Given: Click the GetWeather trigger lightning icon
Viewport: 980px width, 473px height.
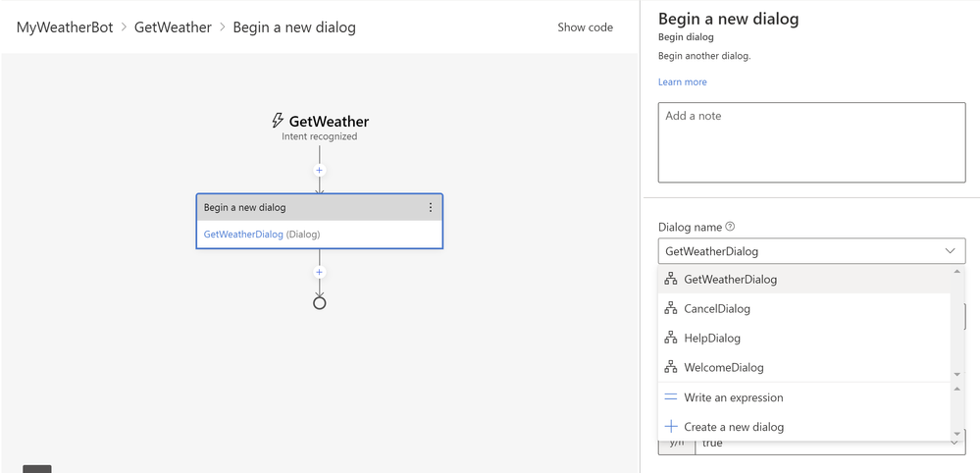Looking at the screenshot, I should click(x=278, y=122).
